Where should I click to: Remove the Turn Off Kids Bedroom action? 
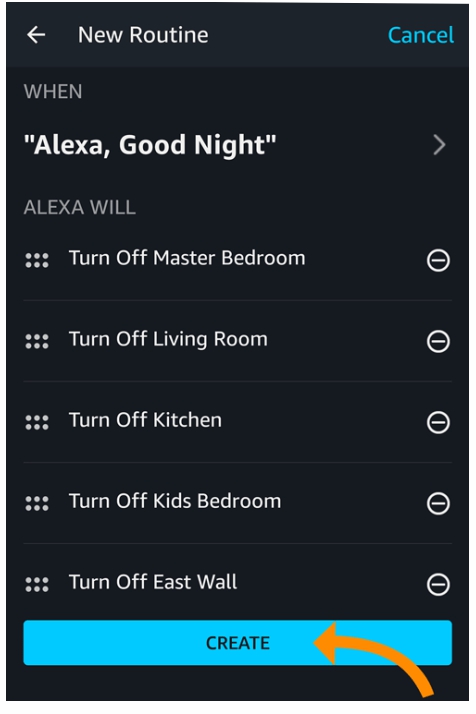coord(438,503)
